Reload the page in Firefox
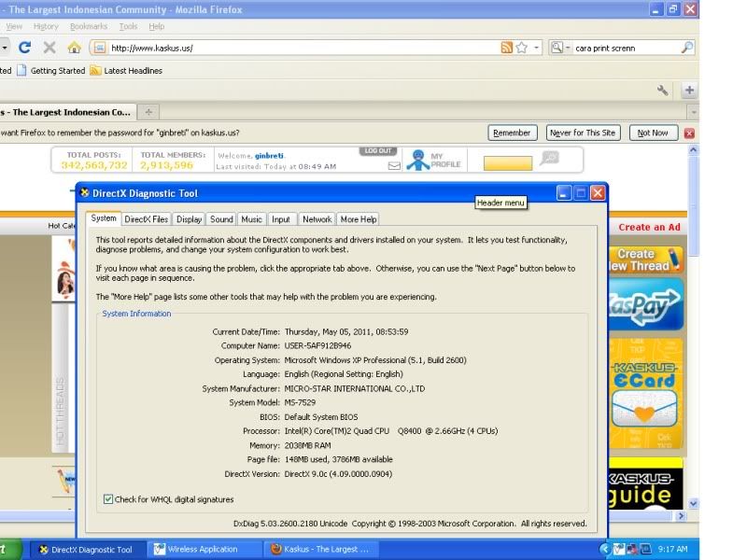This screenshot has width=747, height=560. pyautogui.click(x=25, y=48)
